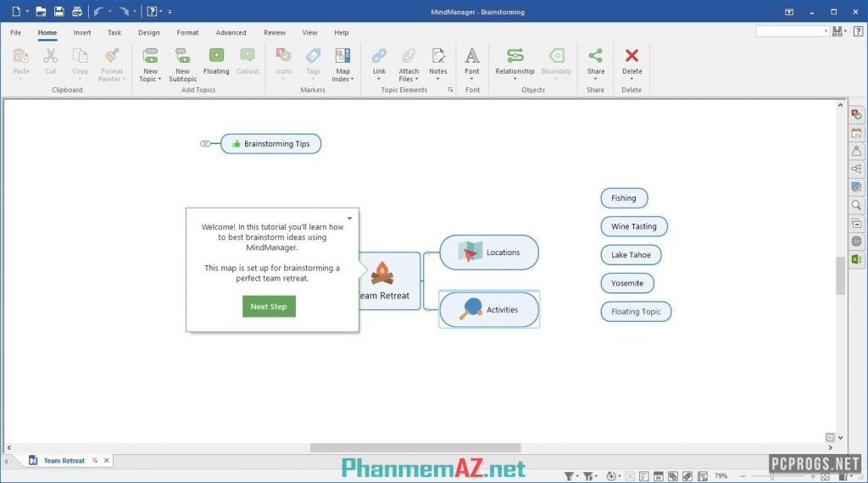
Task: Open the search magnifier sidebar icon
Action: 856,205
